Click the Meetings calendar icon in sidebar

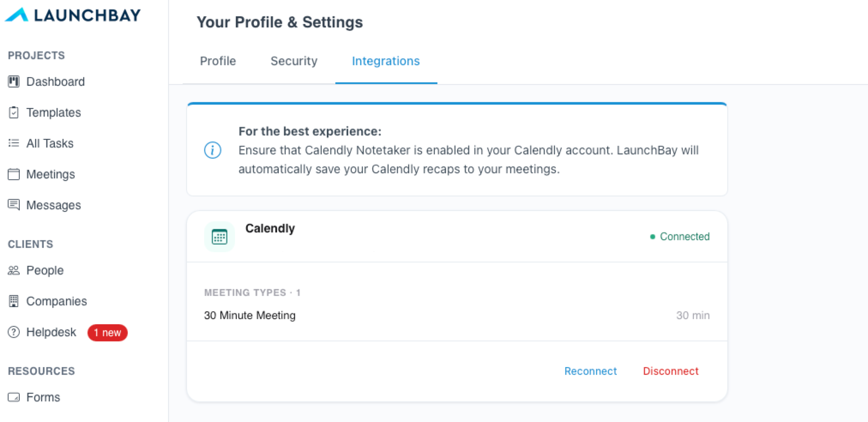point(14,174)
